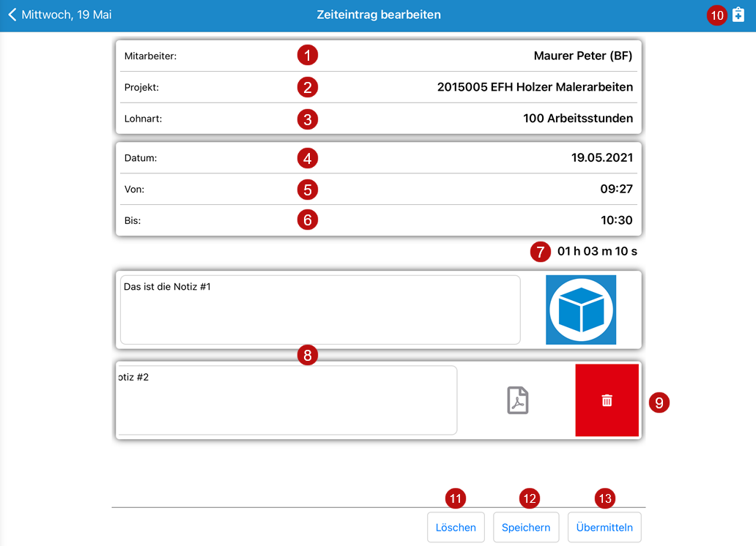Edit the Datum 19.05.2021
This screenshot has height=546, width=756.
(379, 158)
